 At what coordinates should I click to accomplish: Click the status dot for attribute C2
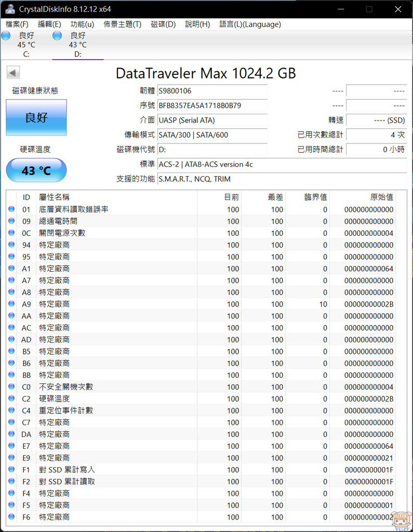point(11,398)
